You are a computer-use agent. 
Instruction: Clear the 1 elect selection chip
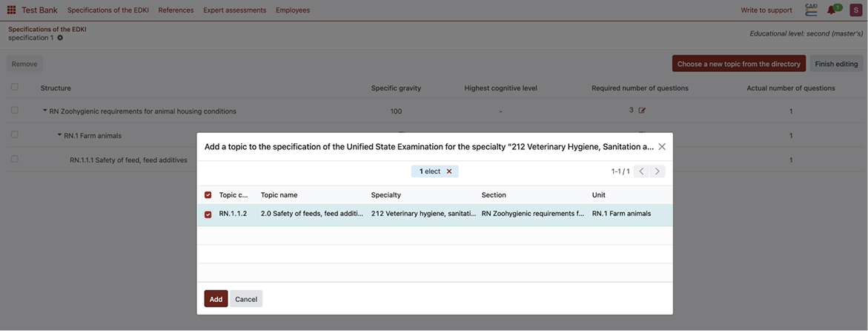pyautogui.click(x=449, y=171)
